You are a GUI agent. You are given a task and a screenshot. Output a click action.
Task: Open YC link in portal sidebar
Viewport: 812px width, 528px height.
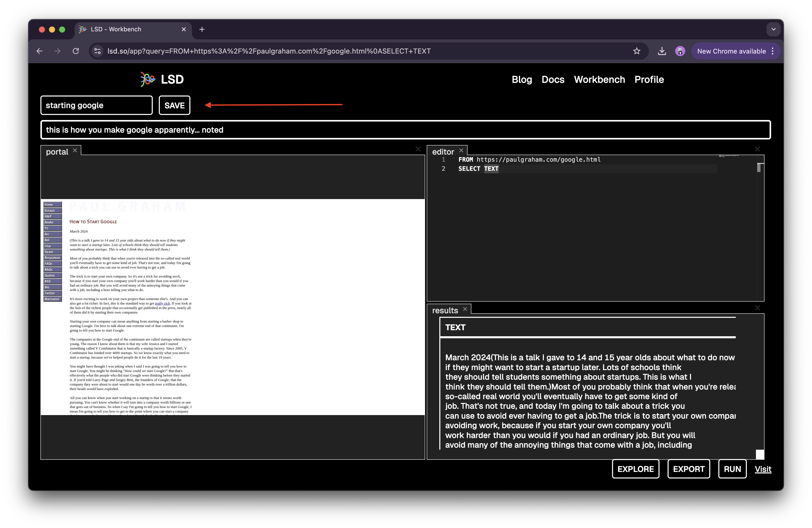(x=53, y=228)
